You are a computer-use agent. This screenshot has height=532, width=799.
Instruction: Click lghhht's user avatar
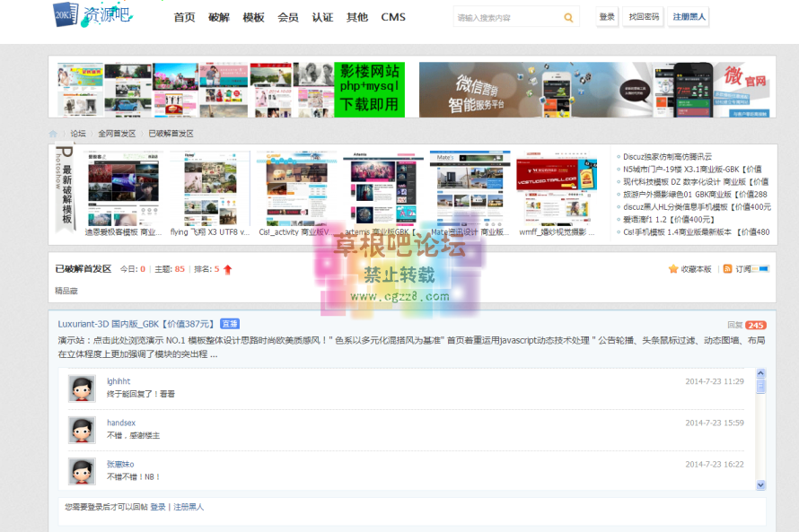click(x=82, y=388)
